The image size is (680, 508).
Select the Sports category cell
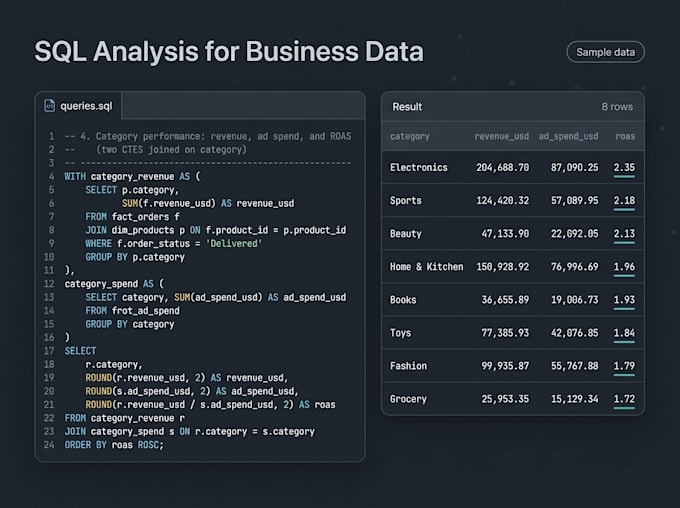tap(405, 200)
